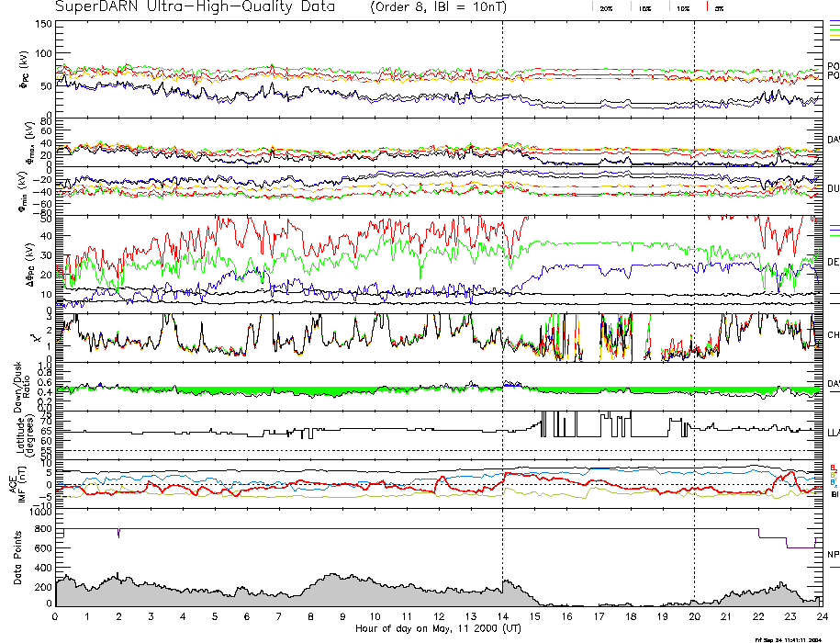Click the NP label beside data points panel
840x643 pixels.
click(x=834, y=555)
